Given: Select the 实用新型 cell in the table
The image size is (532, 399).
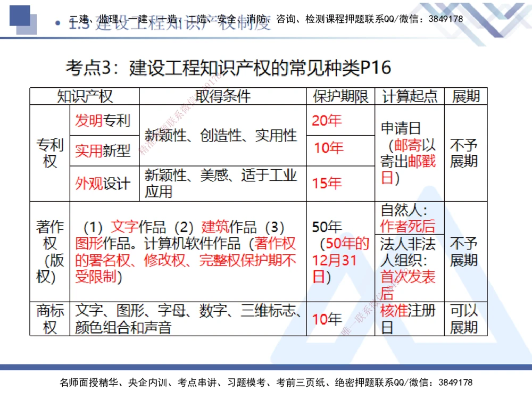Looking at the screenshot, I should 104,150.
